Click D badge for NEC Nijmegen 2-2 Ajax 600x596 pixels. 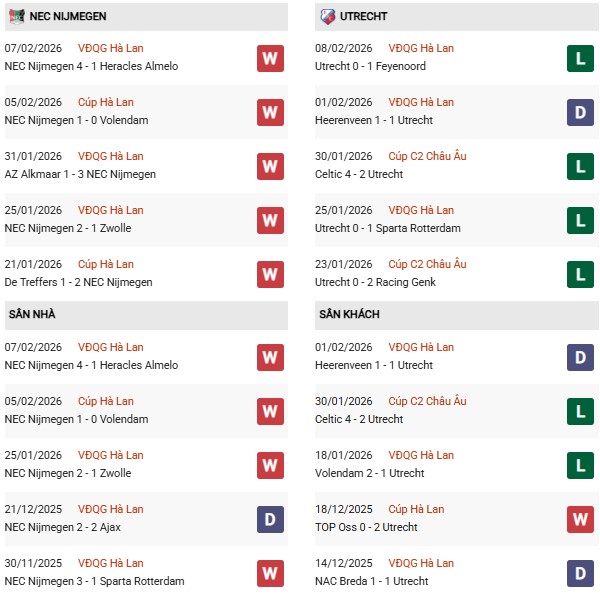point(270,519)
